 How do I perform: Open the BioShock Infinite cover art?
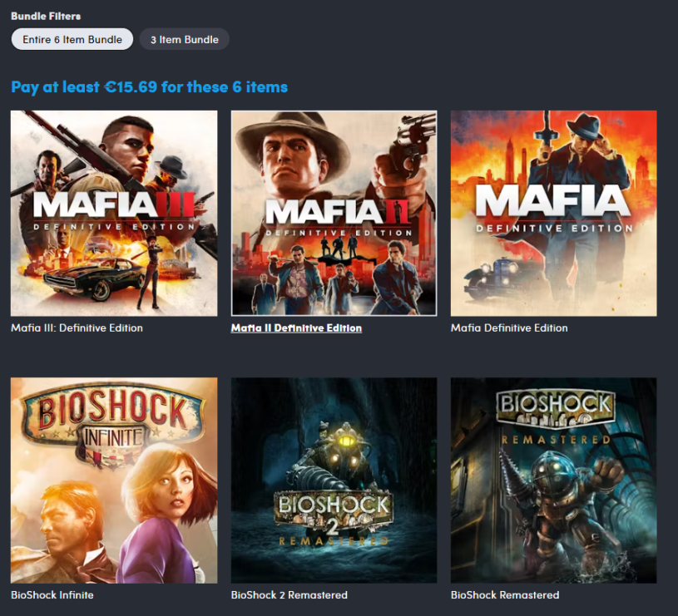click(113, 480)
